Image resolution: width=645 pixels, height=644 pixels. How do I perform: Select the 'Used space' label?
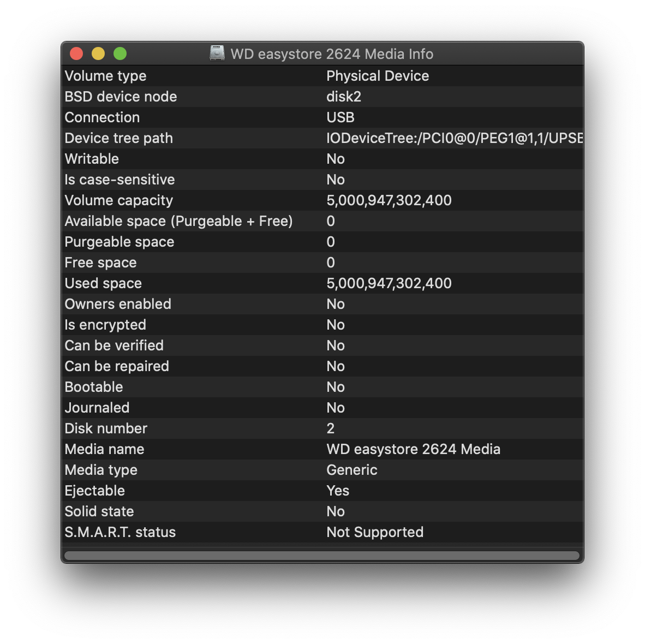(103, 284)
